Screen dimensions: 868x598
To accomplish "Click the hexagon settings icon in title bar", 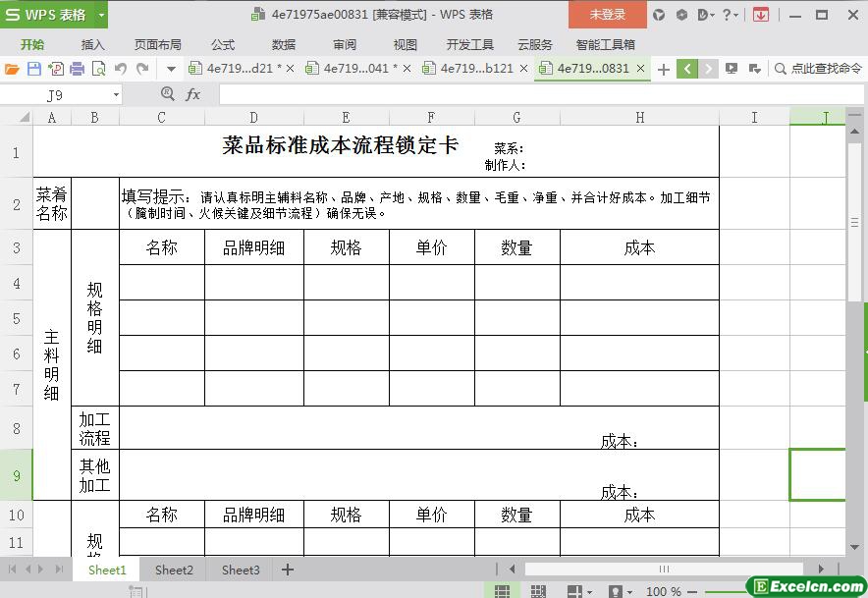I will point(681,15).
